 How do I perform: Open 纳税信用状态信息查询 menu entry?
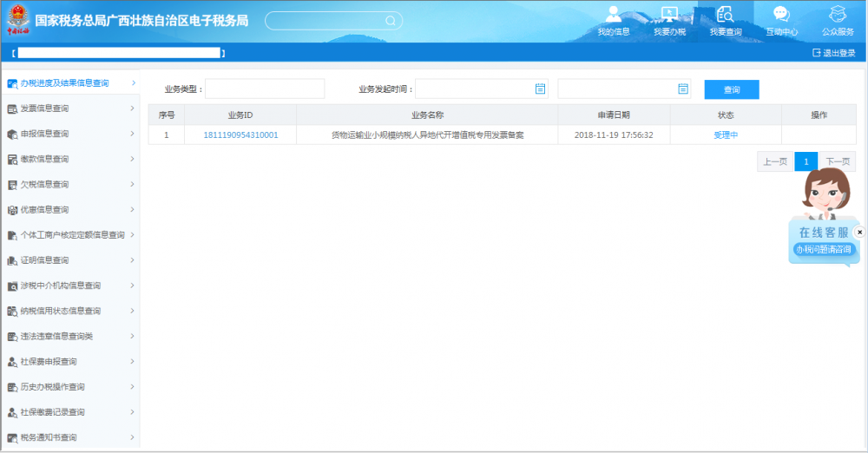(69, 311)
